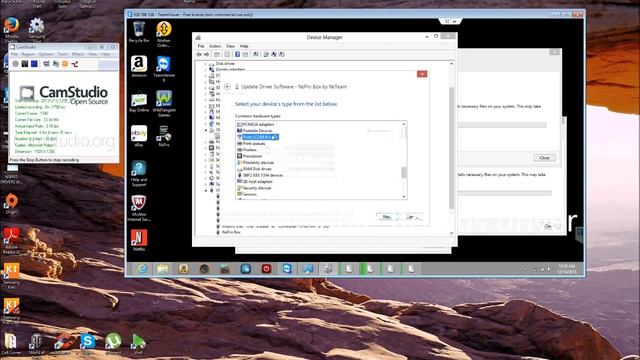Screen dimensions: 640x360
Task: Click the down arrow of hardware types list scrollbar
Action: pyautogui.click(x=404, y=197)
